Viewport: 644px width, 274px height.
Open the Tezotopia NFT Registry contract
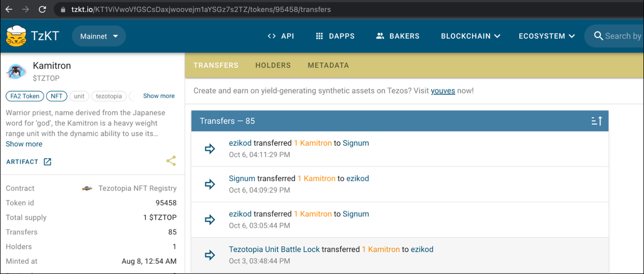click(x=137, y=188)
